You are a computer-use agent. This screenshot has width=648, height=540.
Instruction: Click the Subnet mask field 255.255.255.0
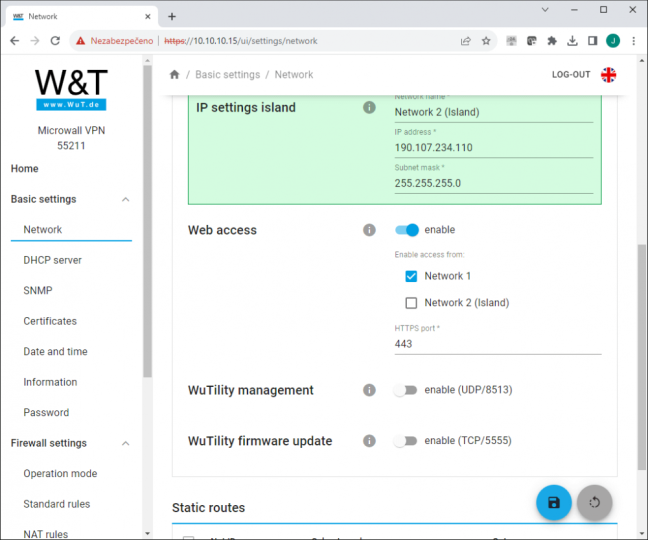pos(493,183)
